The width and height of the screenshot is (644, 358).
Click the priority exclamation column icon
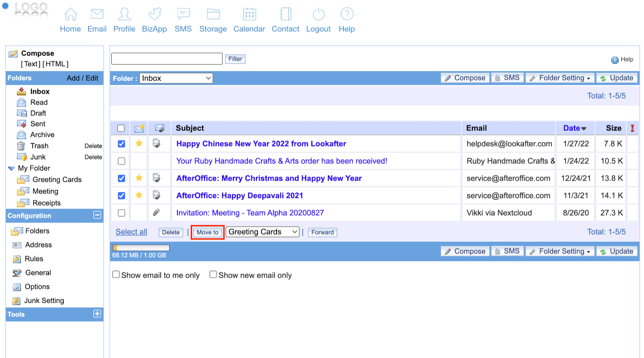(633, 128)
